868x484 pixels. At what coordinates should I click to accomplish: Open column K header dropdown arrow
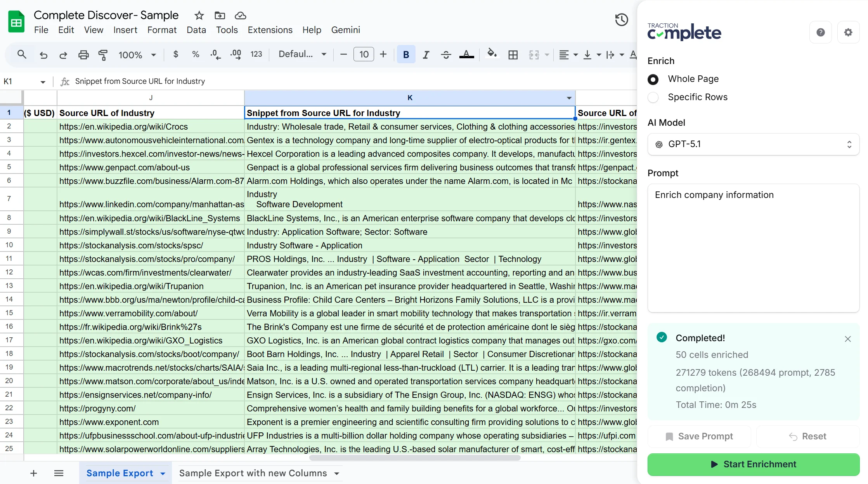click(x=569, y=98)
